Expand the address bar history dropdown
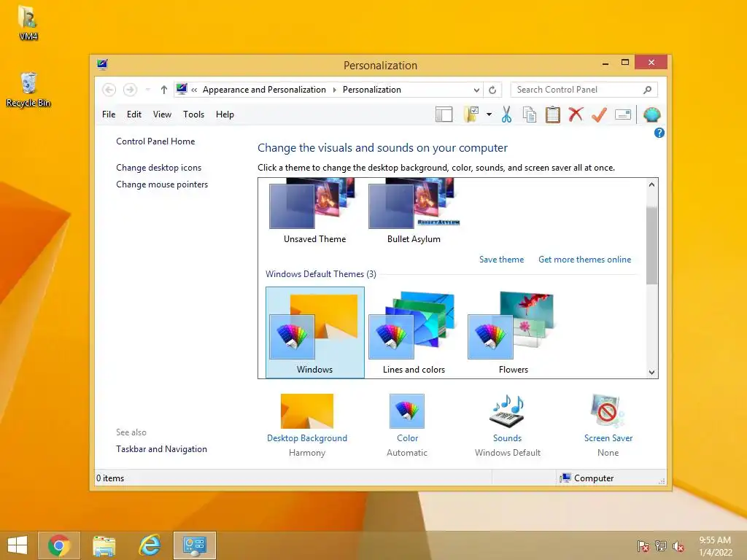This screenshot has height=560, width=747. tap(476, 90)
